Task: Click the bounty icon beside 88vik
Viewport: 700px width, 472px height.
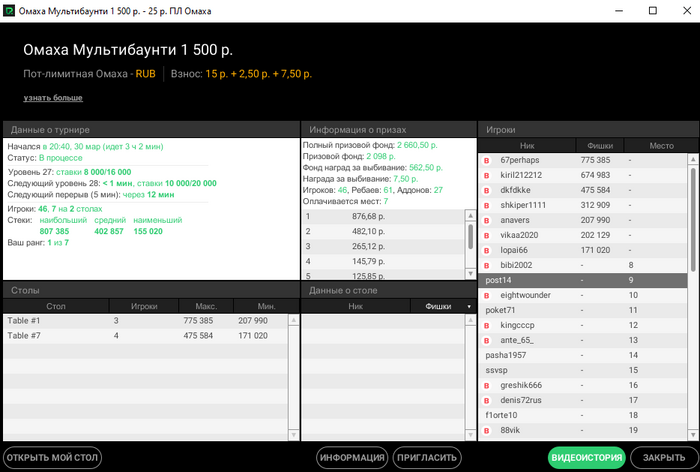Action: pyautogui.click(x=487, y=430)
